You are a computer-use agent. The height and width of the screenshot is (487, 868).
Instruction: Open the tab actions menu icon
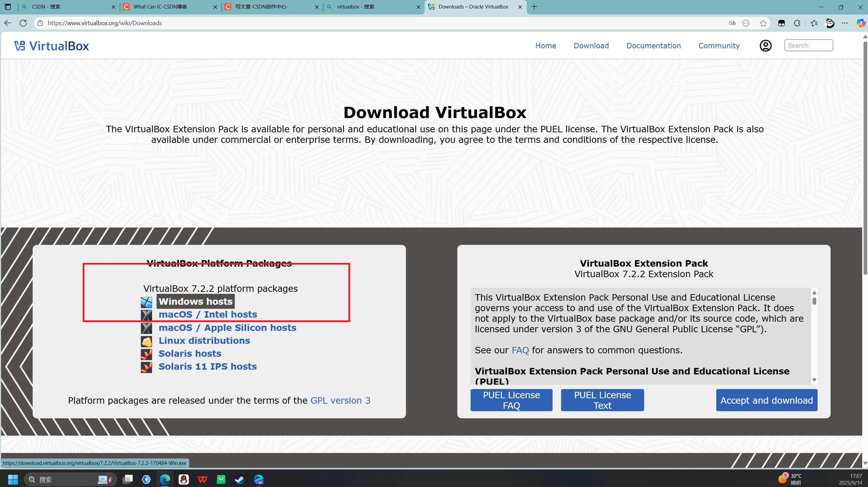point(7,7)
